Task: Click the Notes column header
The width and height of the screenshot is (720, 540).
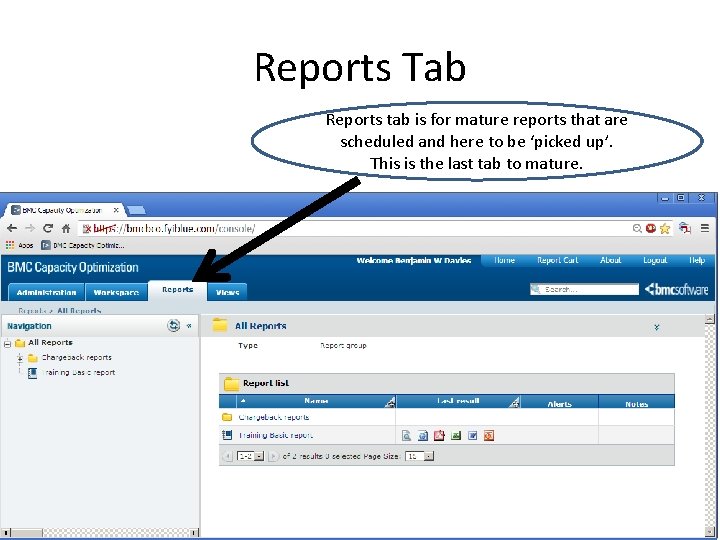Action: [636, 404]
